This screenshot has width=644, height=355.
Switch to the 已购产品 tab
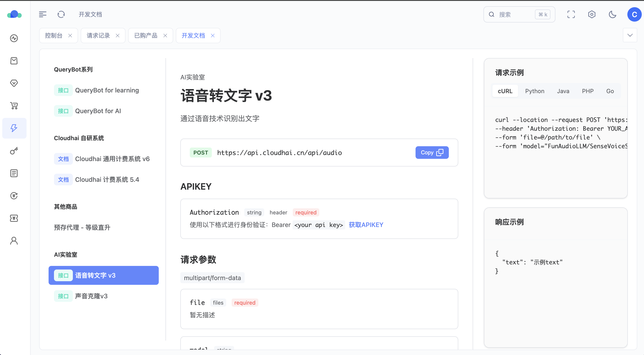tap(146, 36)
